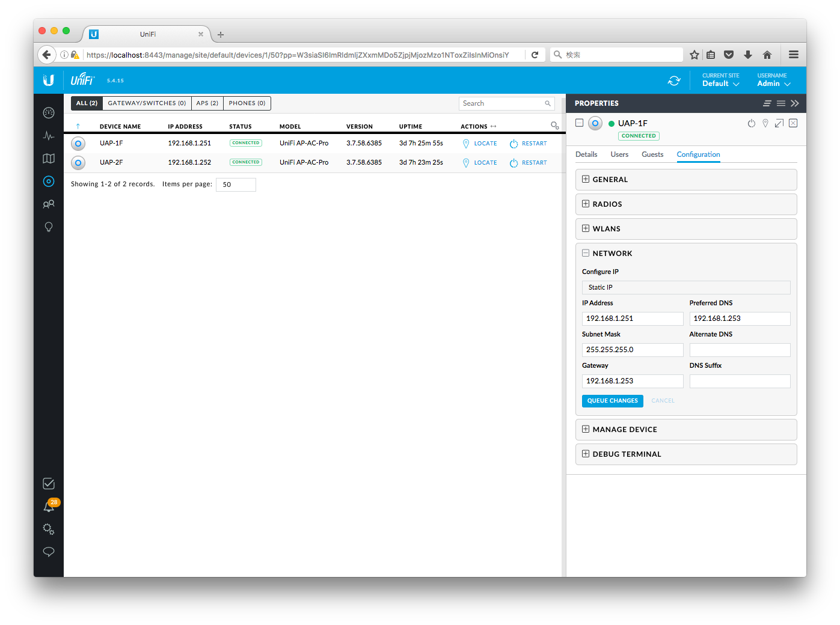Image resolution: width=840 pixels, height=625 pixels.
Task: Open the Dashboard from sidebar
Action: (x=49, y=112)
